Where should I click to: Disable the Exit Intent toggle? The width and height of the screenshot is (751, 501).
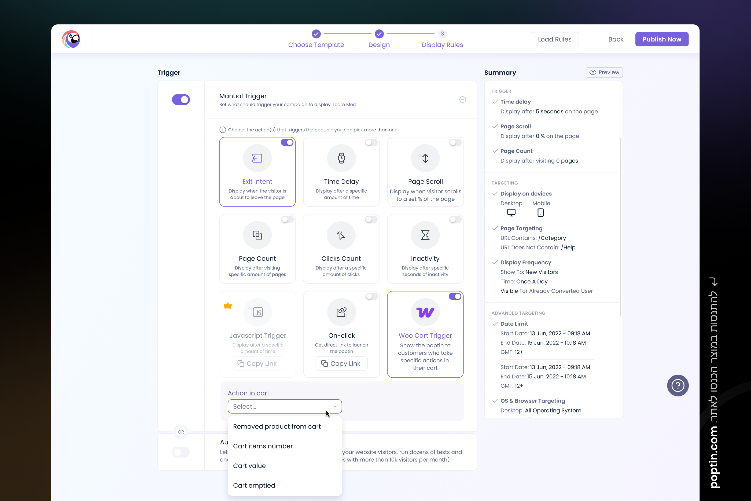[x=287, y=143]
